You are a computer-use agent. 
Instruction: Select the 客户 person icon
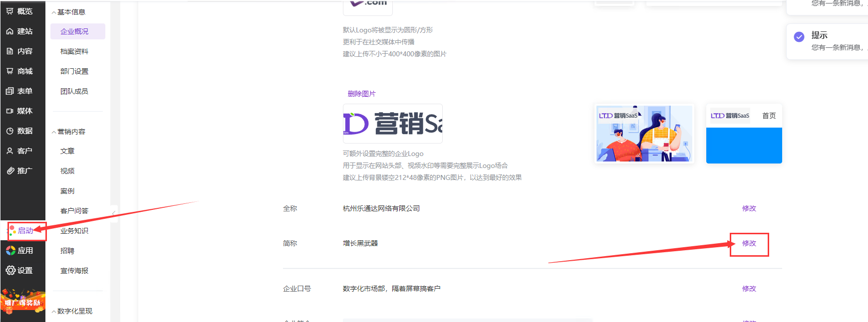pyautogui.click(x=9, y=151)
